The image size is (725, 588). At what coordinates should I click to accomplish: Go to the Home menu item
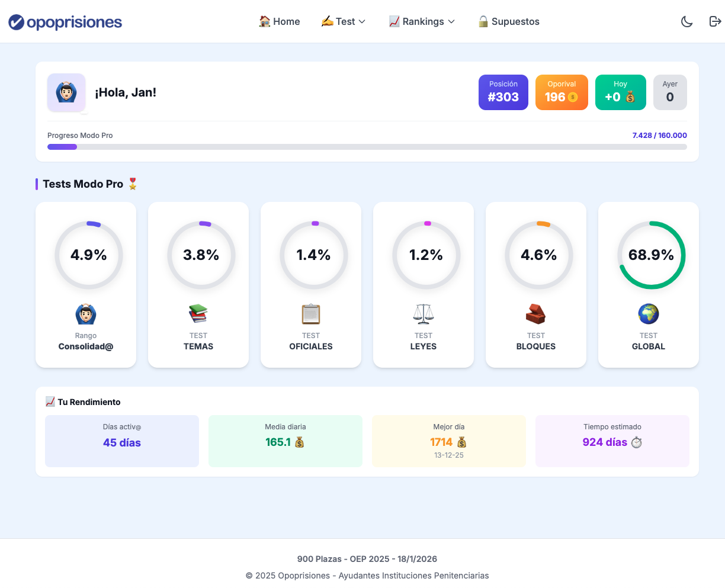280,21
